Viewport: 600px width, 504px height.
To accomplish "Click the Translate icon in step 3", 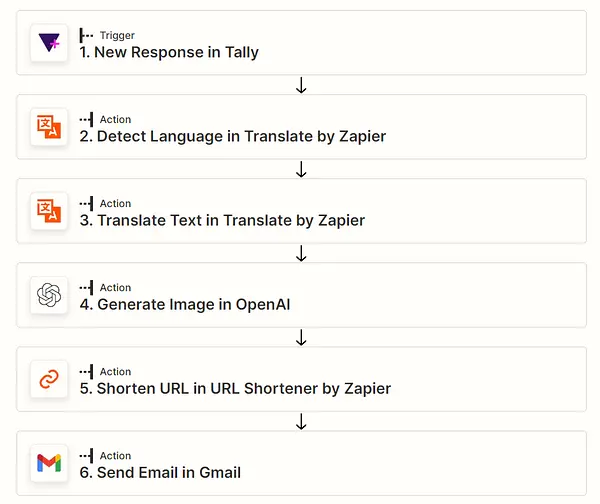I will tap(49, 211).
